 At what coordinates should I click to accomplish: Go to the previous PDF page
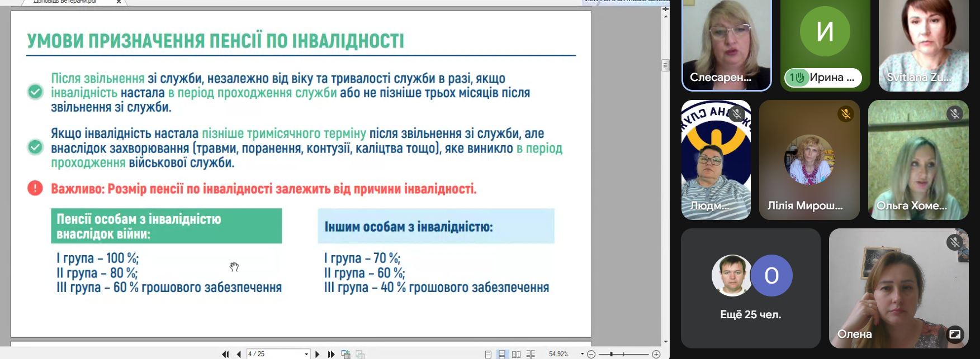(x=239, y=354)
